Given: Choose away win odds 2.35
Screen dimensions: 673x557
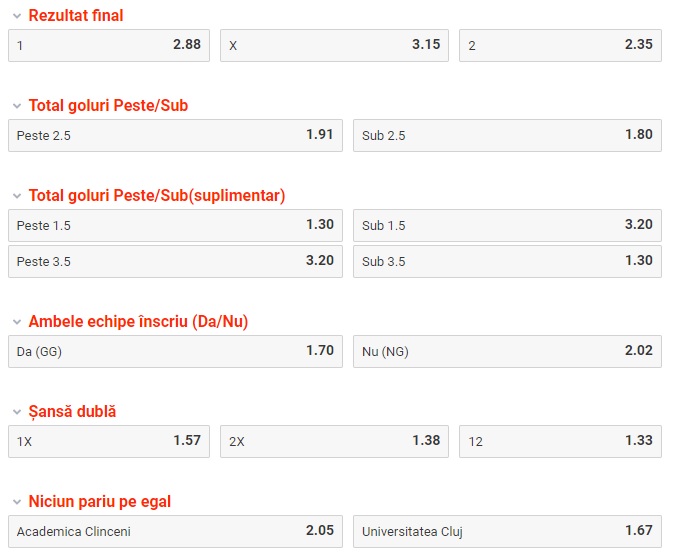Looking at the screenshot, I should click(x=560, y=45).
